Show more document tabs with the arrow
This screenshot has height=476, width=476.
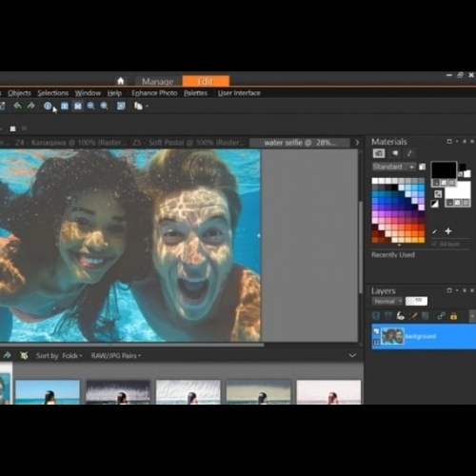[357, 143]
